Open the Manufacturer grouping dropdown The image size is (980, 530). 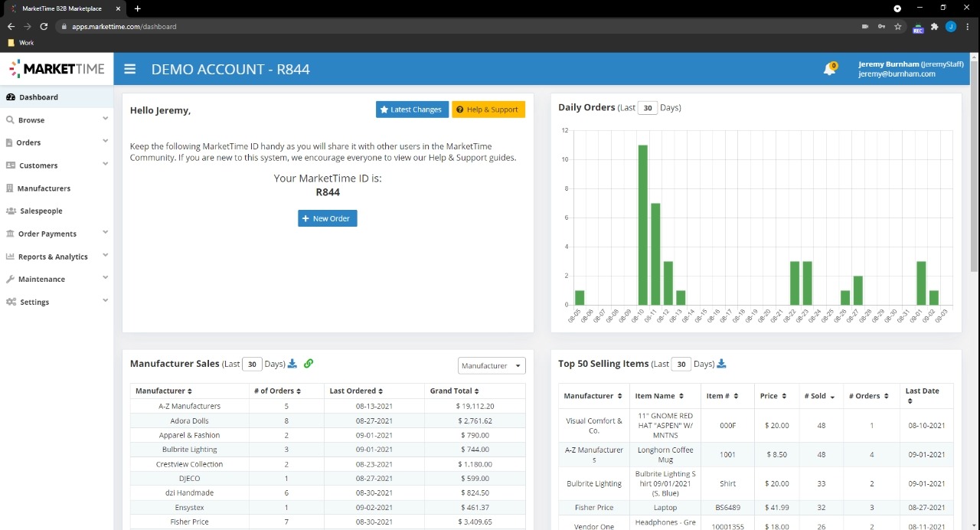pos(492,366)
